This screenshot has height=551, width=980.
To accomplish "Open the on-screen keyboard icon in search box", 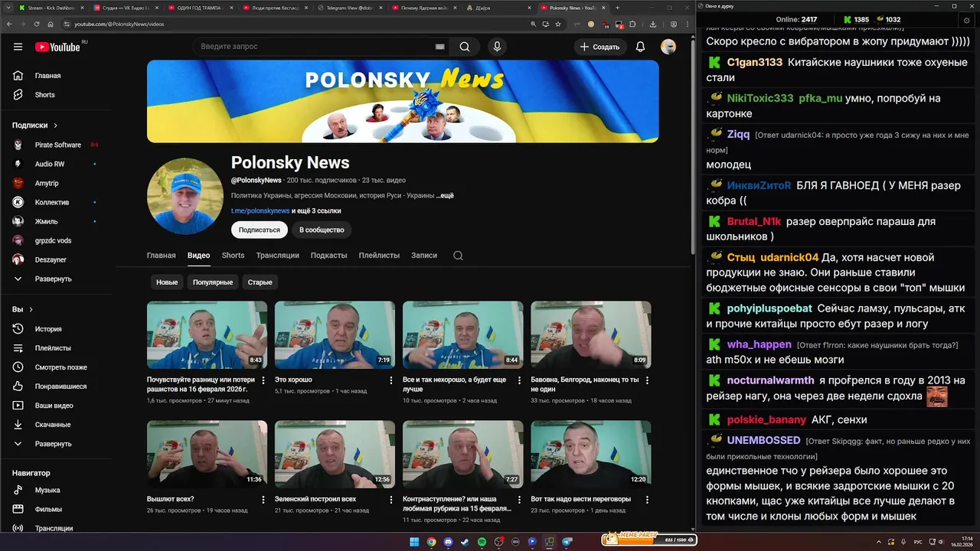I will click(439, 47).
